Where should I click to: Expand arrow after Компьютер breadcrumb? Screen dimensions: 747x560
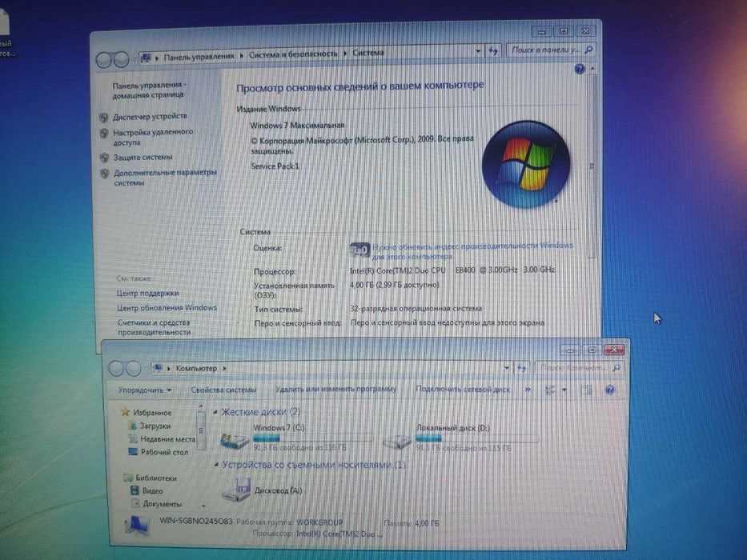click(x=224, y=369)
